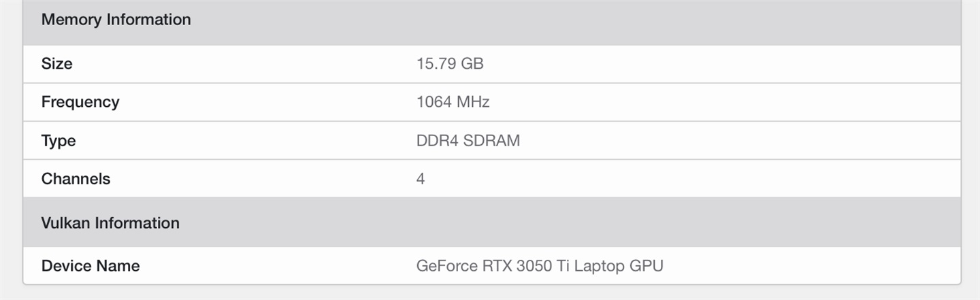
Task: Select the Type row label
Action: pos(58,141)
